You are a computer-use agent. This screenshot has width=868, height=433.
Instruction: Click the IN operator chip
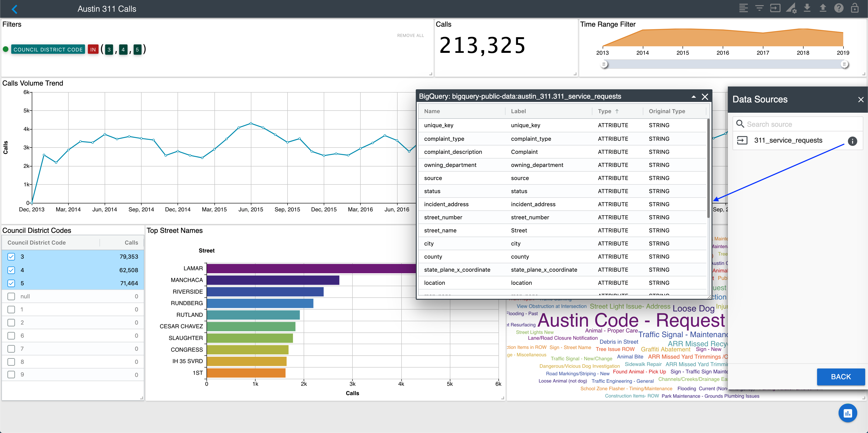pos(93,49)
